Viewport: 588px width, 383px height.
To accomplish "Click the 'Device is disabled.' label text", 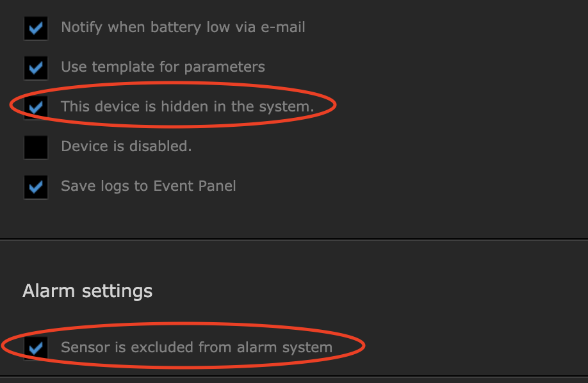I will (126, 146).
